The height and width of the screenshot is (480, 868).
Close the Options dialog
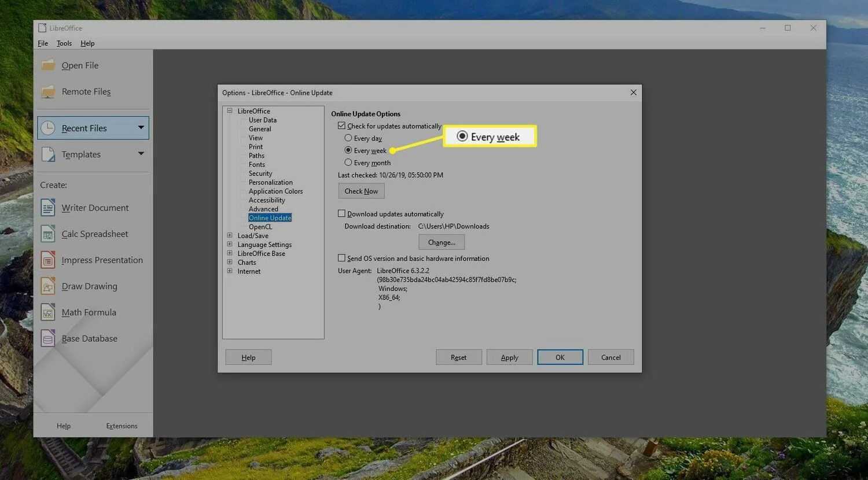tap(633, 93)
